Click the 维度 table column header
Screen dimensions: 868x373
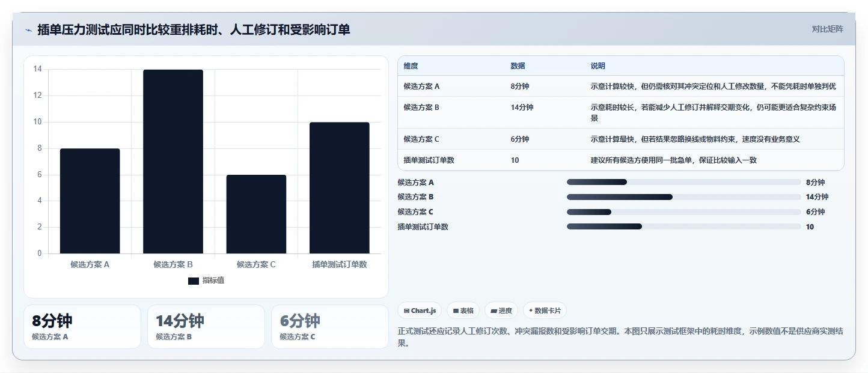411,65
